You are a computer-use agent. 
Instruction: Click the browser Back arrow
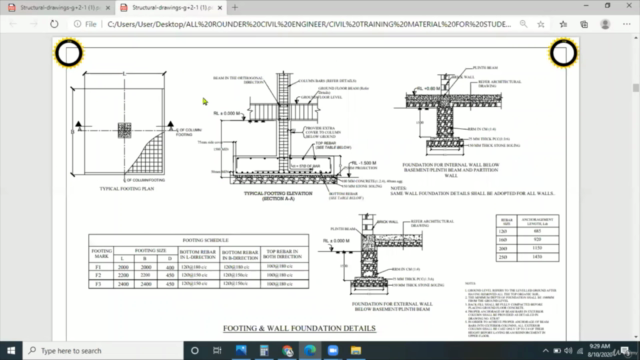tap(13, 24)
